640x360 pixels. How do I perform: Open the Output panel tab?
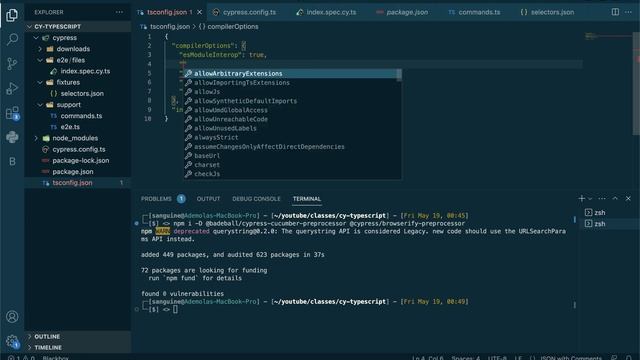coord(208,199)
